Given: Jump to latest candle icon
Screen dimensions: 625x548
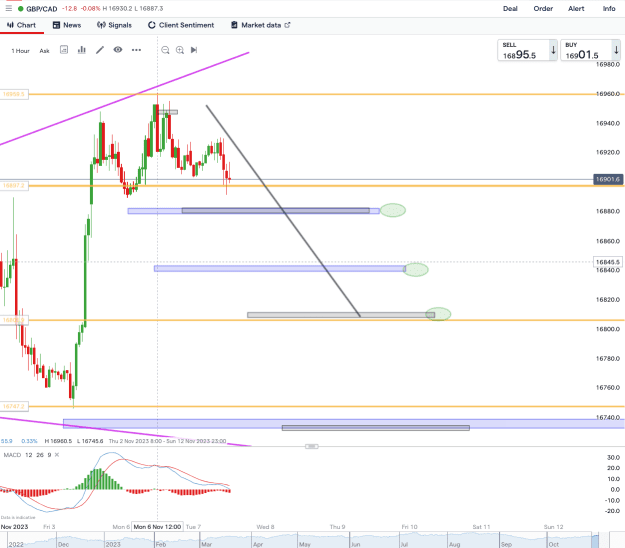Looking at the screenshot, I should [194, 50].
